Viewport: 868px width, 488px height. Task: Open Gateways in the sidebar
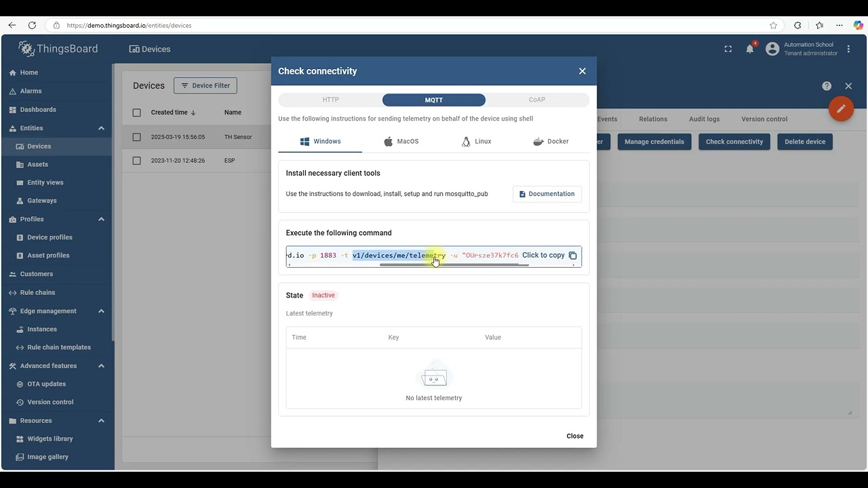[x=57, y=201]
